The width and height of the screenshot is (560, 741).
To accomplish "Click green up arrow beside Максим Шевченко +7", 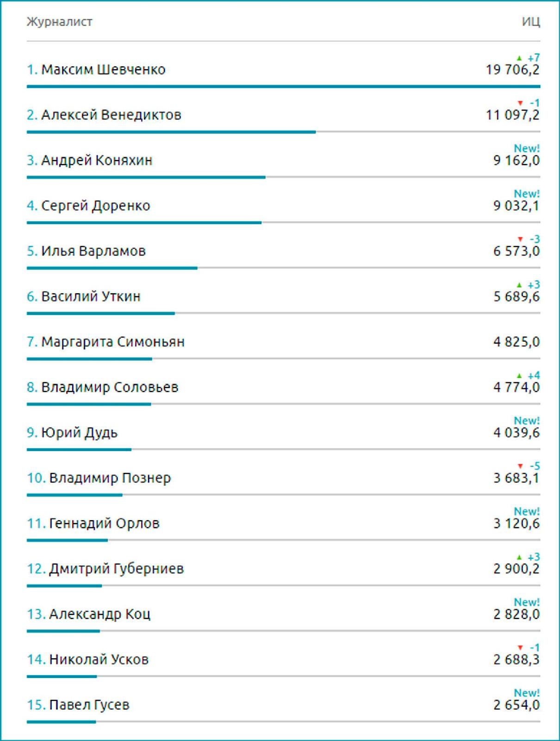I will point(519,58).
